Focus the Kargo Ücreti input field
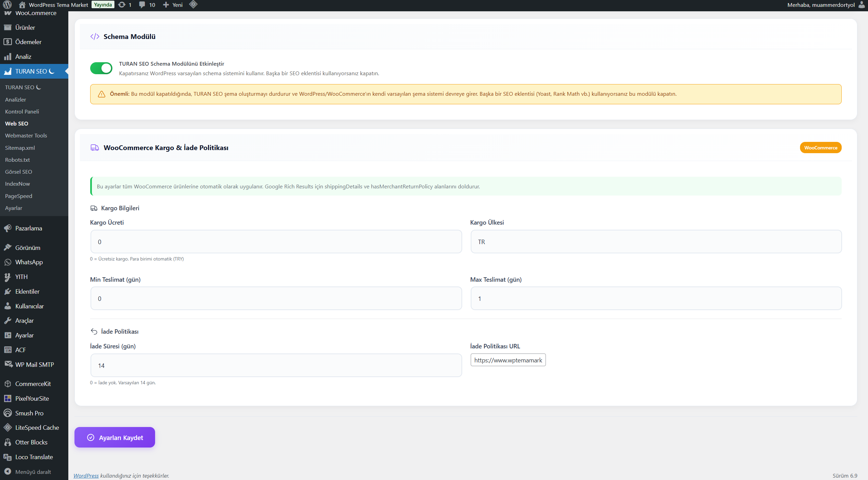Image resolution: width=868 pixels, height=480 pixels. click(276, 242)
